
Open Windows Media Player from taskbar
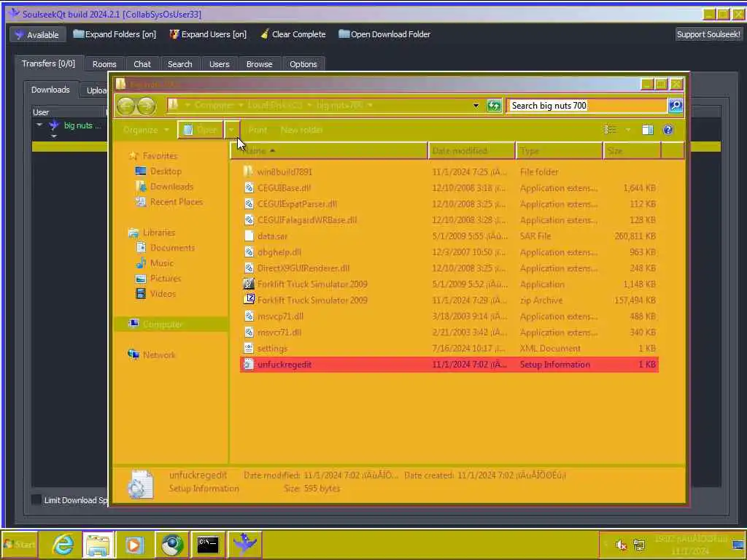point(134,544)
